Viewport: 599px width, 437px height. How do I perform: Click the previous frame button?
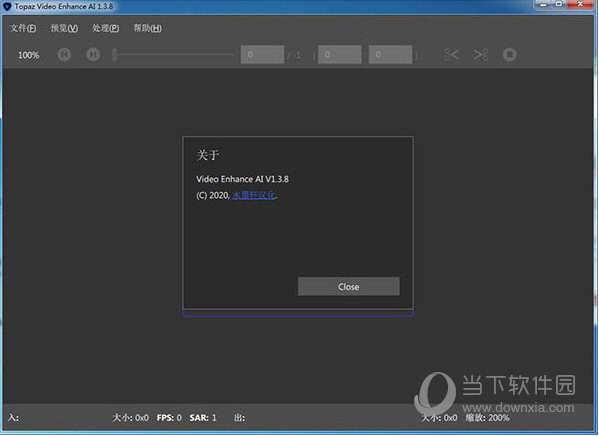point(64,55)
